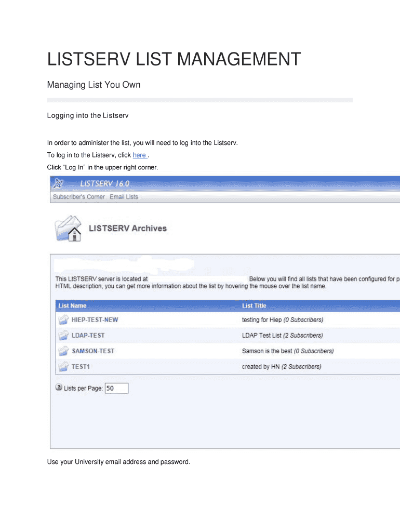Click the LISTSERV Archives folder house icon
This screenshot has width=400, height=532.
(68, 229)
